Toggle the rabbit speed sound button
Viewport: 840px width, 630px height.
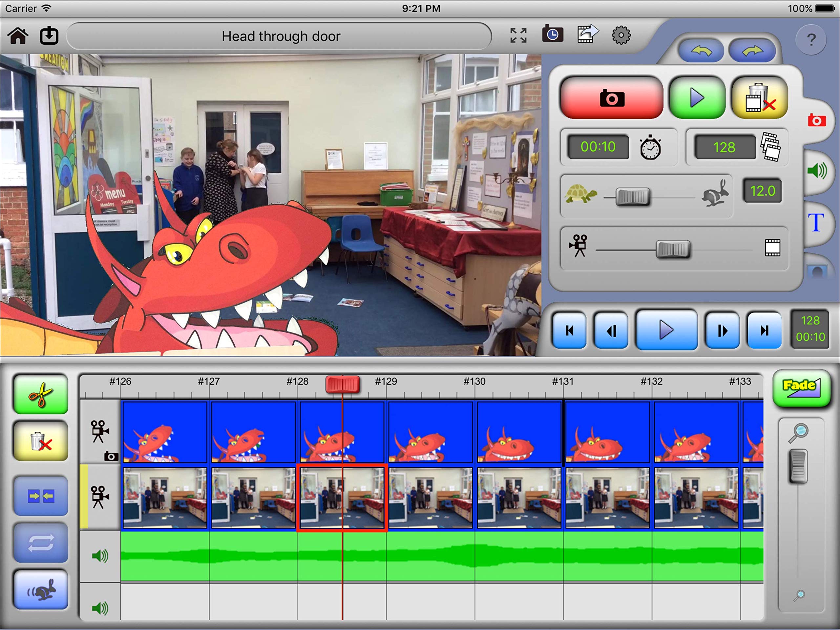tap(41, 589)
